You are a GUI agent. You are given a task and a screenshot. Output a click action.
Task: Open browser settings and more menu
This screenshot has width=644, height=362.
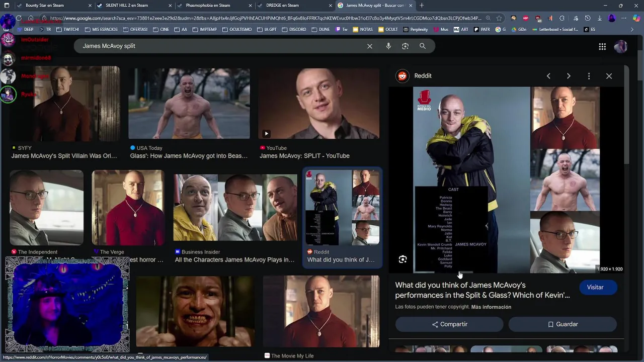tap(624, 18)
